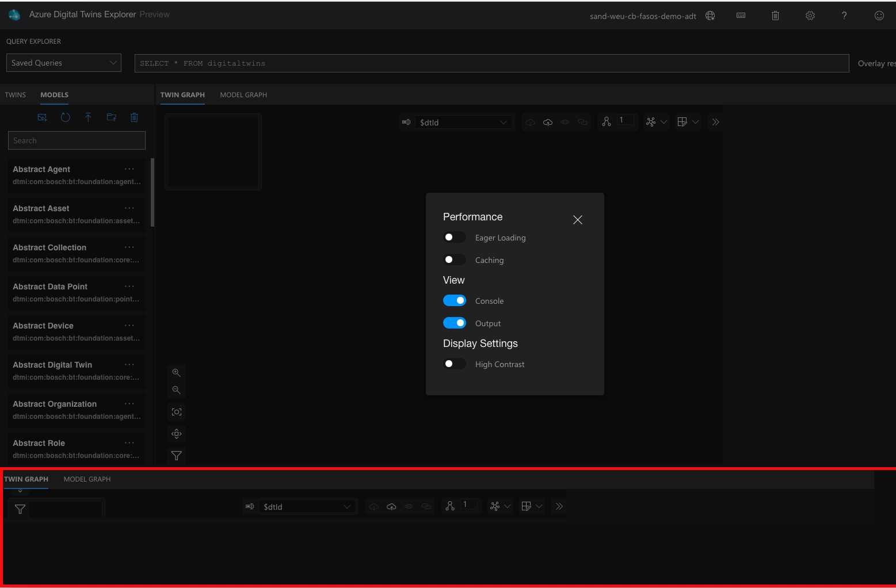Click the relationships link icon in graph toolbar
Image resolution: width=896 pixels, height=588 pixels.
click(582, 122)
